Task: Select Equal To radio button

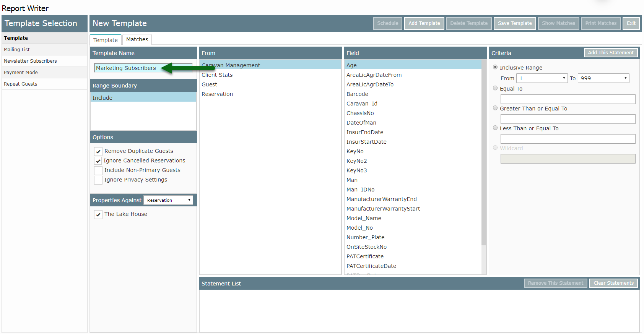Action: point(495,88)
